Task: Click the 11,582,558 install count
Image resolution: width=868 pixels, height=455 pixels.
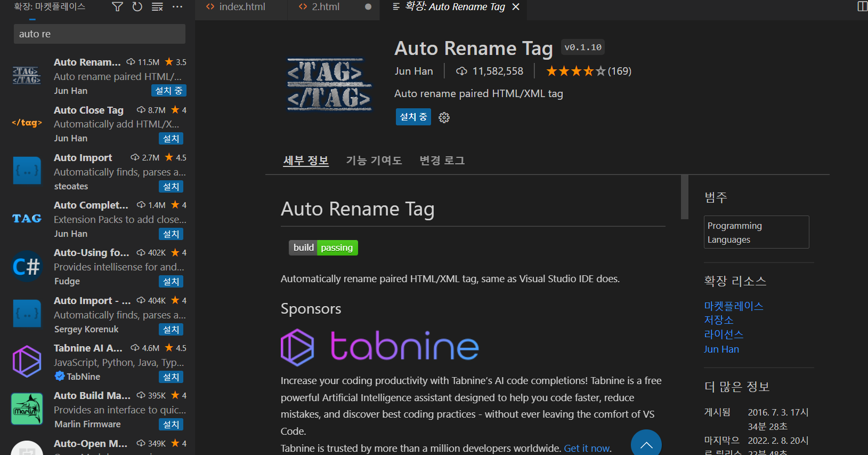Action: (498, 71)
